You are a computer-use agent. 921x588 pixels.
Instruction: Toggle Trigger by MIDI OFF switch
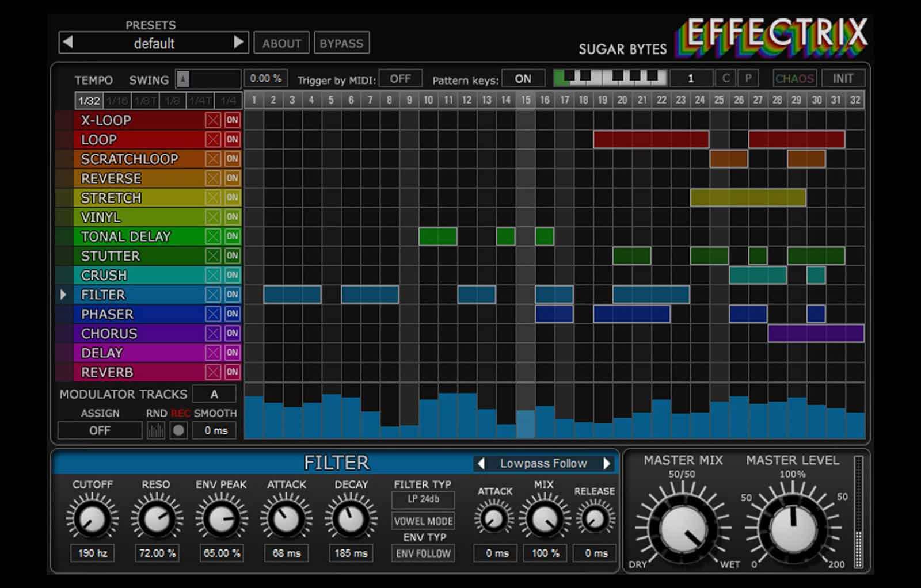400,78
